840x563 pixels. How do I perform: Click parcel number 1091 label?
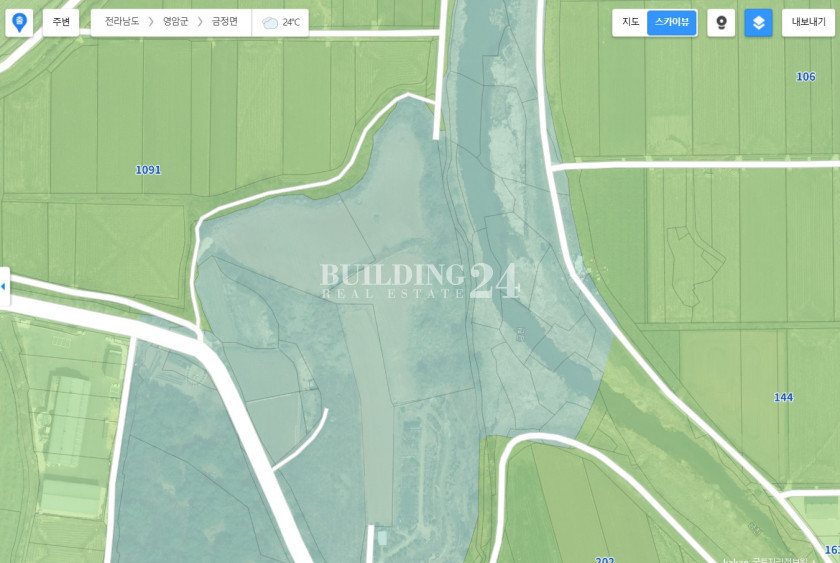tap(148, 170)
